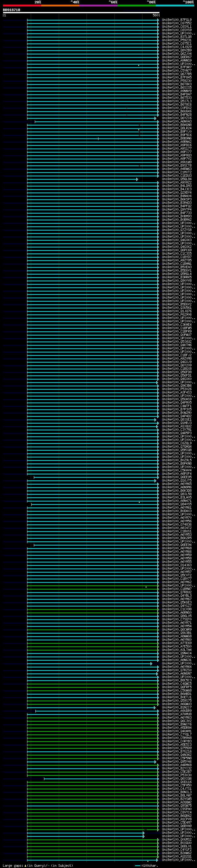Image resolution: width=197 pixels, height=868 pixels.
Task: Select hit UniRef100_B6SIS5
Action: (x=176, y=88)
